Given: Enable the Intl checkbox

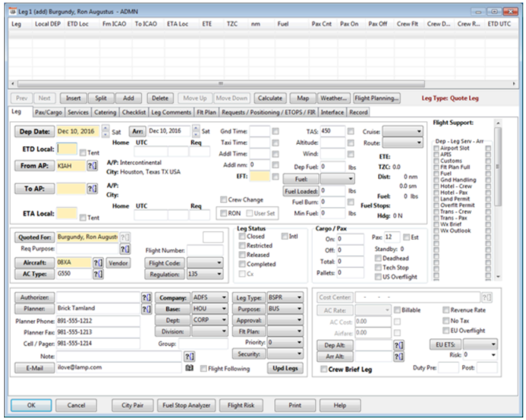Looking at the screenshot, I should coord(284,237).
